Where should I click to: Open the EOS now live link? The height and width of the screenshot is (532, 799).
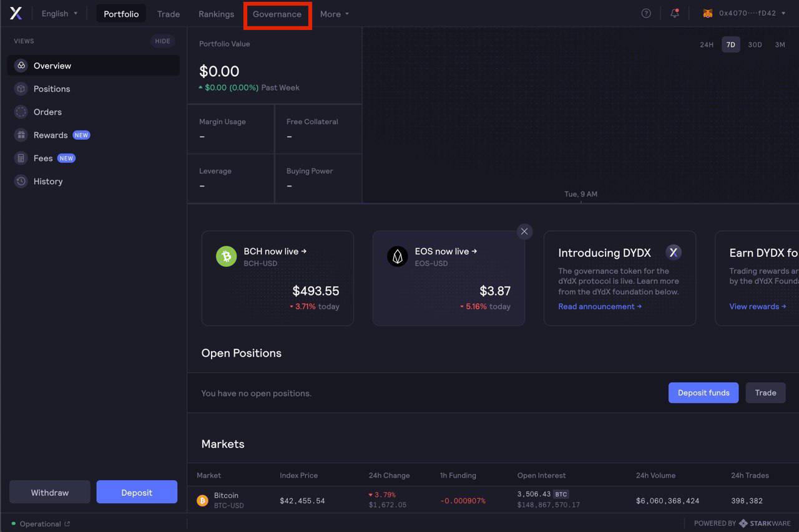[446, 251]
